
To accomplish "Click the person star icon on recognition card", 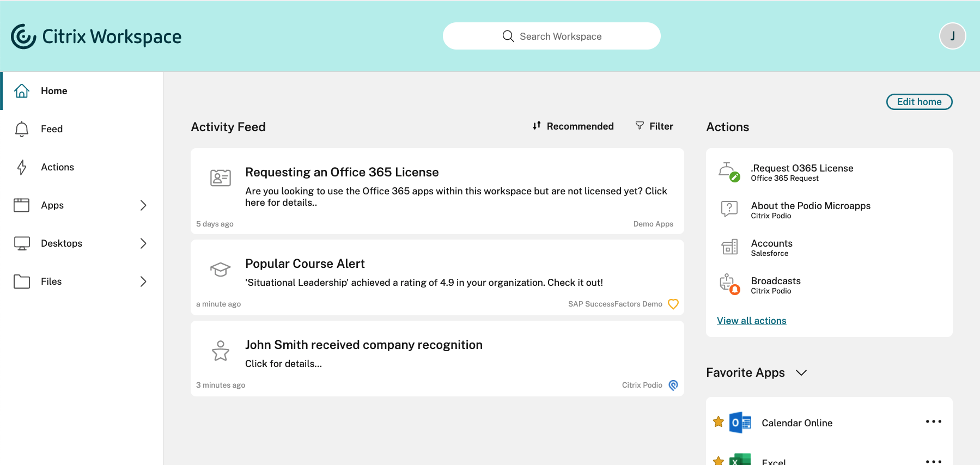I will pos(221,351).
